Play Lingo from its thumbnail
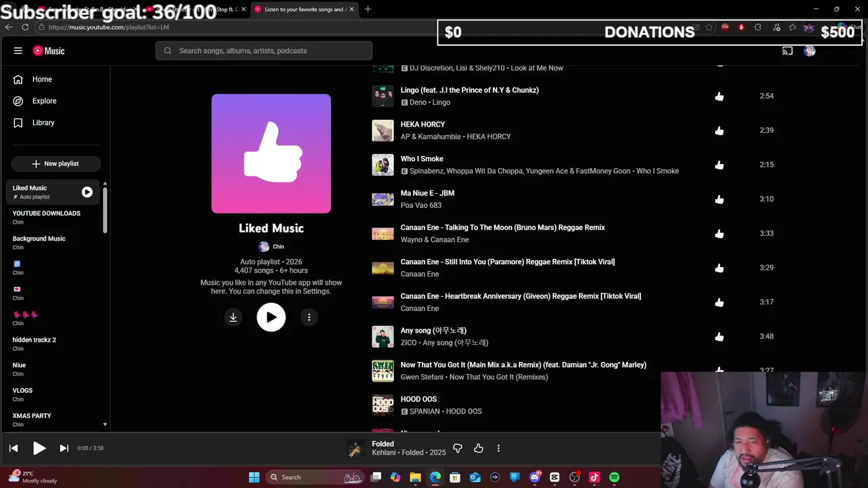Image resolution: width=868 pixels, height=488 pixels. pos(382,96)
